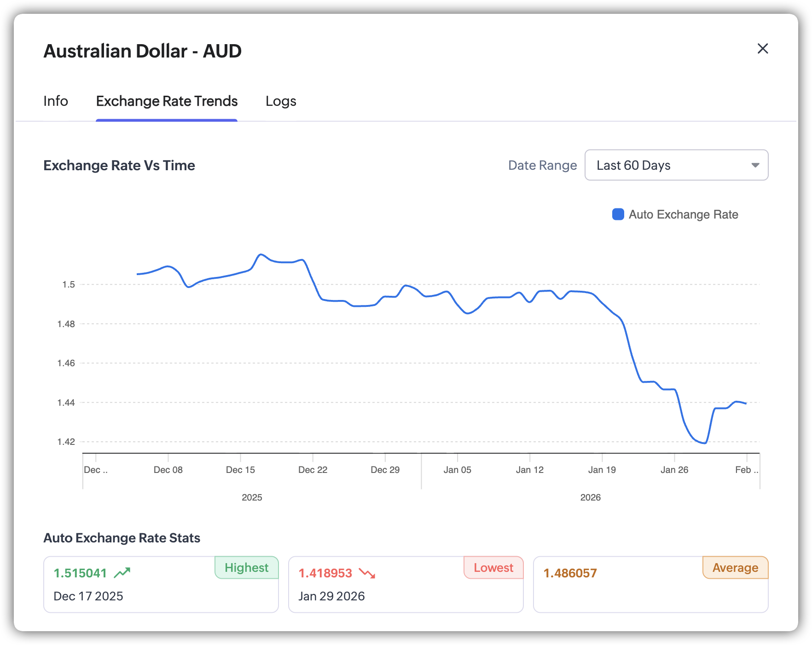Image resolution: width=812 pixels, height=645 pixels.
Task: Click the dropdown arrow beside Last 60 Days
Action: click(755, 165)
